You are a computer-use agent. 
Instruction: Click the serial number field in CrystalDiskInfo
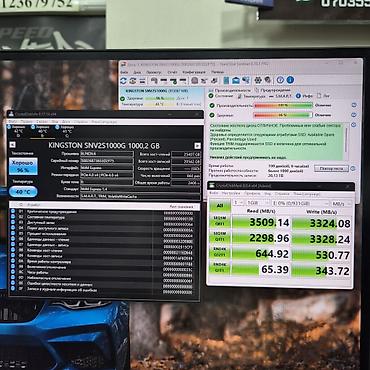point(107,161)
